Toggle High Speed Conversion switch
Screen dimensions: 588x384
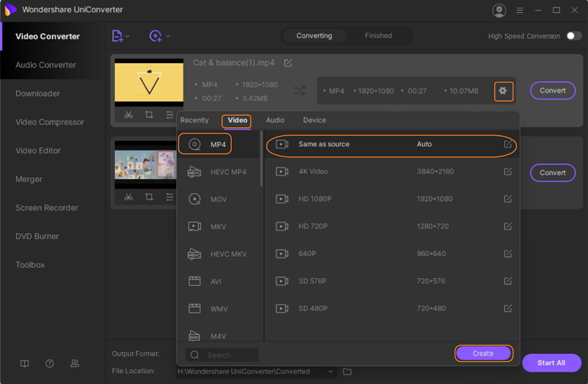tap(574, 36)
